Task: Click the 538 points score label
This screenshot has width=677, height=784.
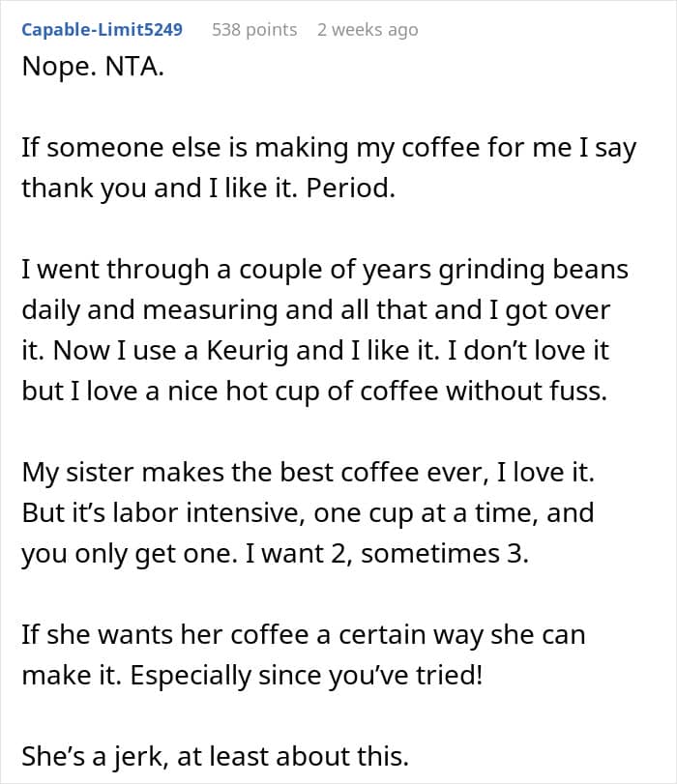Action: [254, 30]
